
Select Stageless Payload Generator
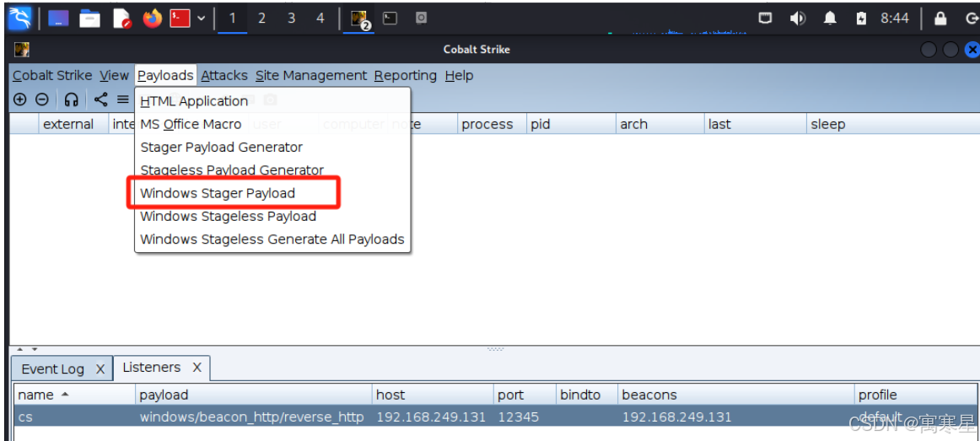coord(272,169)
